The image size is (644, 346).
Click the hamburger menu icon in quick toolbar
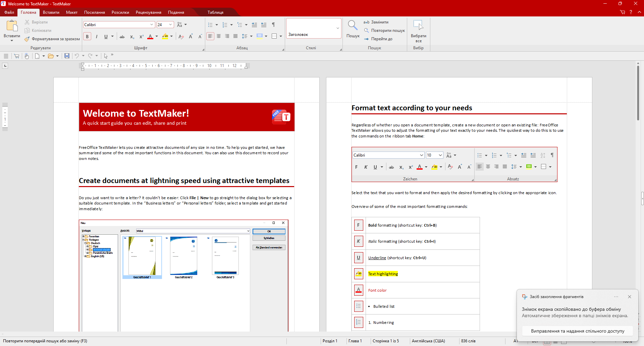pyautogui.click(x=6, y=56)
